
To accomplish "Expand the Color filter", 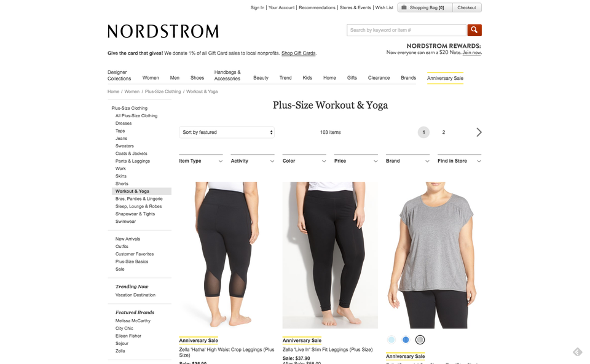I will pyautogui.click(x=304, y=161).
